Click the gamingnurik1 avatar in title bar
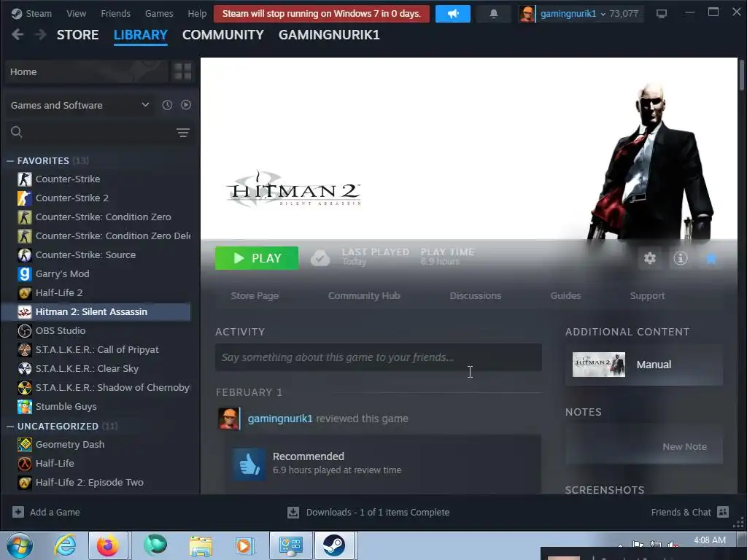The width and height of the screenshot is (747, 560). tap(527, 14)
